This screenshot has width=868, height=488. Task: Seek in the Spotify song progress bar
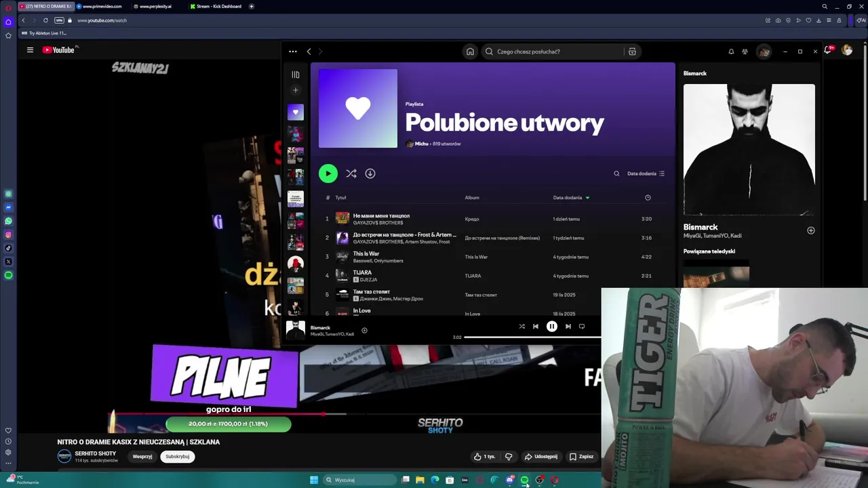pos(532,338)
